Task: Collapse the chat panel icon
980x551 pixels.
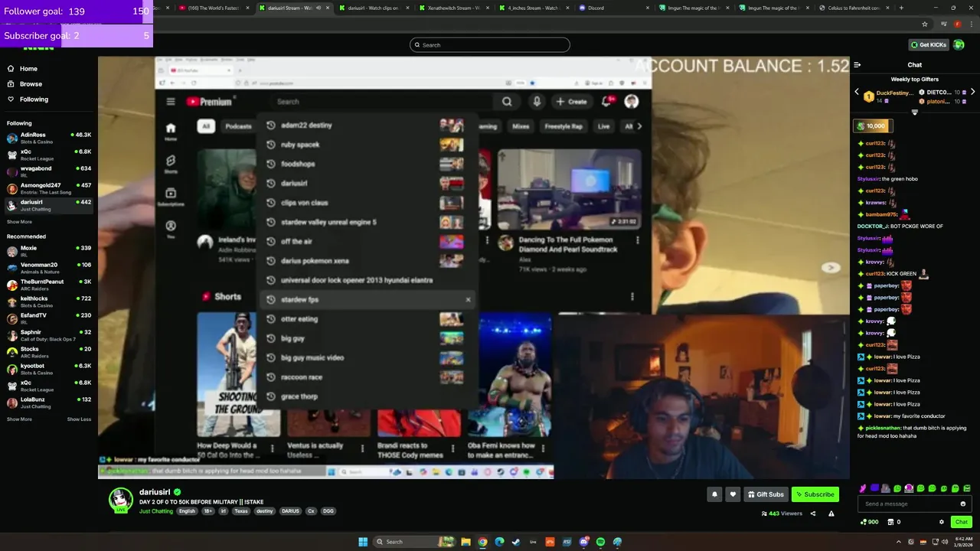Action: [x=857, y=65]
